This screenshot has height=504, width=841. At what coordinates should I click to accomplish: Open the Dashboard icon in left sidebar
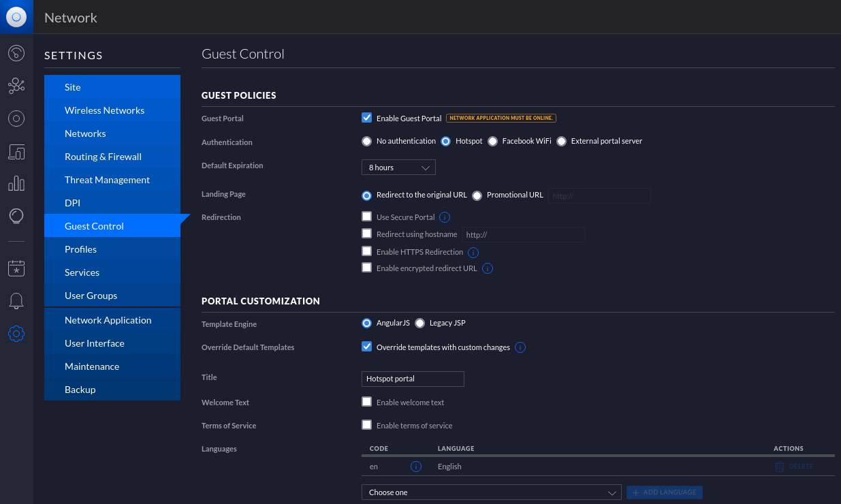click(x=16, y=52)
